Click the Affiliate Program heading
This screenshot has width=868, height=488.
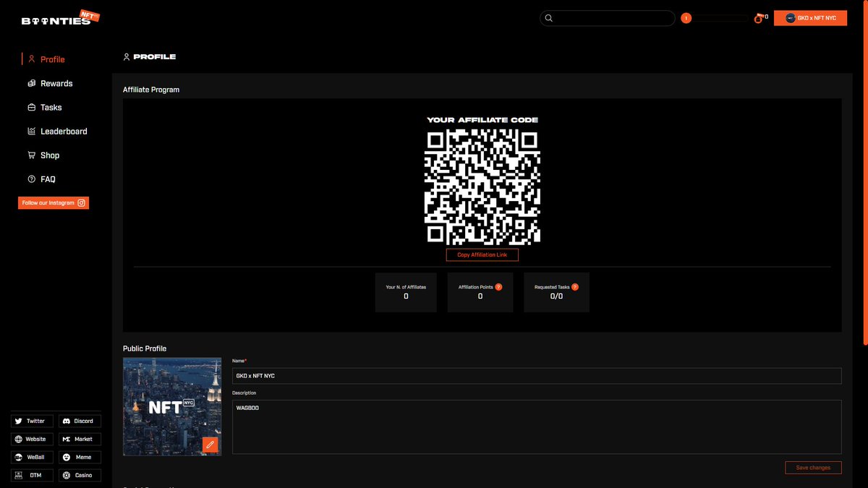click(151, 90)
